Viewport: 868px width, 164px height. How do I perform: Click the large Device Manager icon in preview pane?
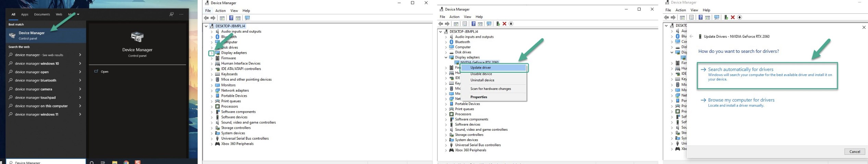tap(137, 37)
